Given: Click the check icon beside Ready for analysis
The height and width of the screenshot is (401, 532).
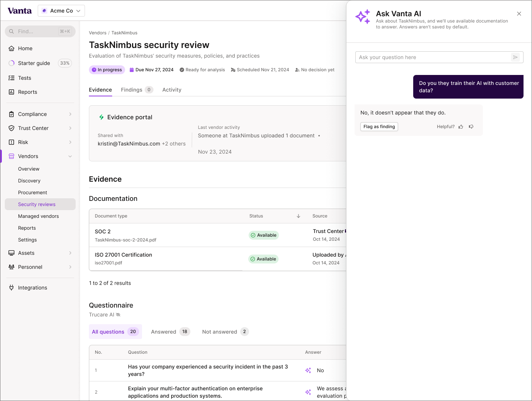Looking at the screenshot, I should pyautogui.click(x=182, y=70).
